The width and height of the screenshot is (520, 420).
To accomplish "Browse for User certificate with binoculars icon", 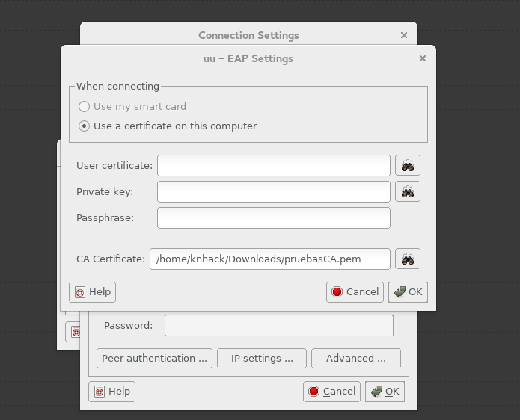I will click(408, 165).
